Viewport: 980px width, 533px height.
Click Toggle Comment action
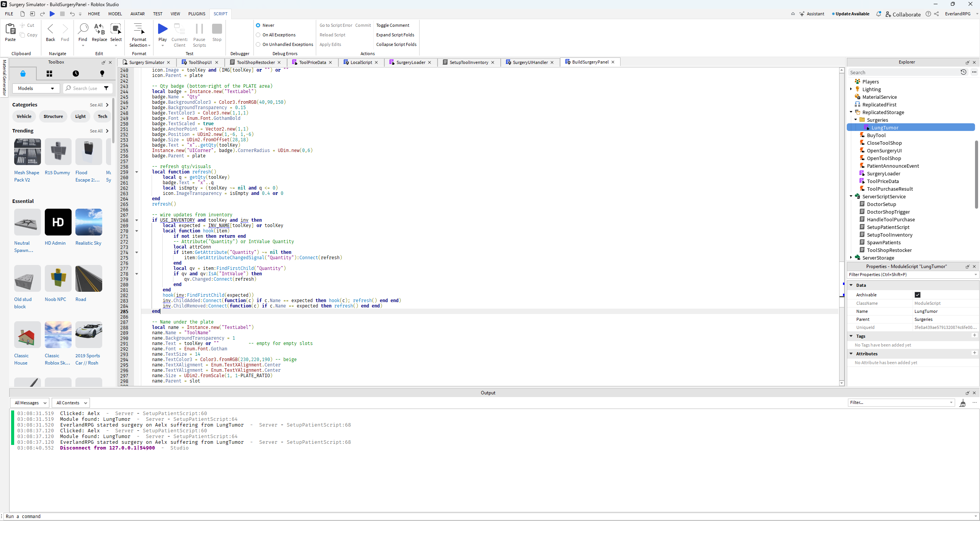coord(392,25)
